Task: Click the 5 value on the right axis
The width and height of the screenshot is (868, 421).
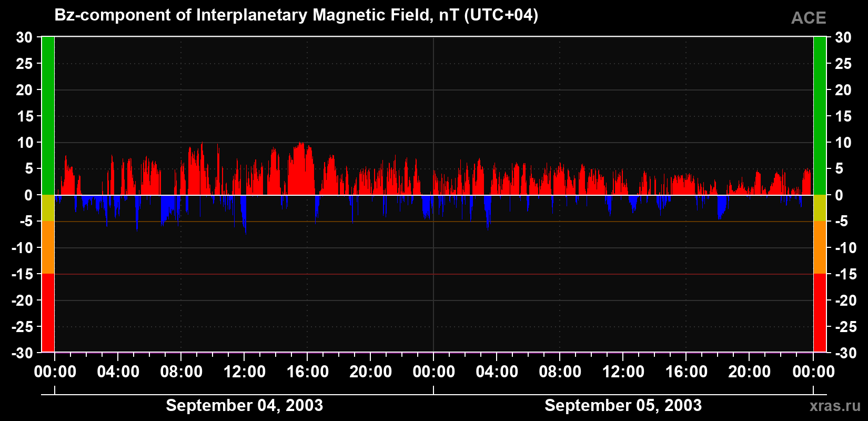Action: [x=839, y=169]
